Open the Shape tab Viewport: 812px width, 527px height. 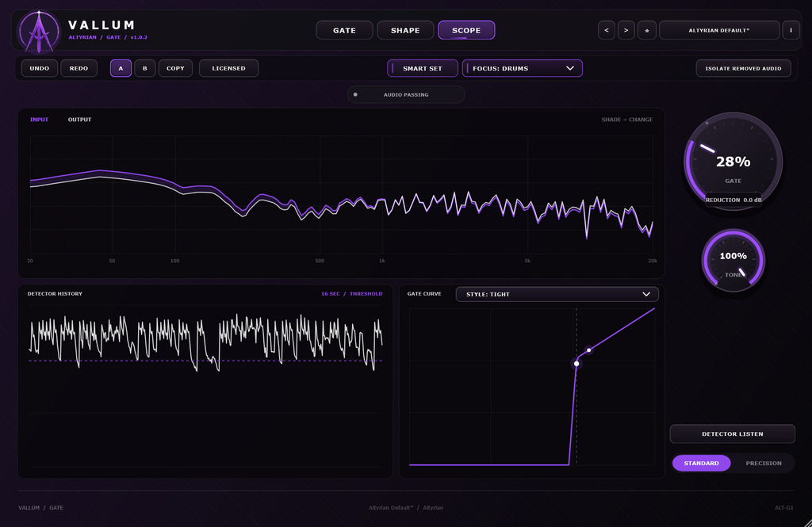tap(405, 30)
